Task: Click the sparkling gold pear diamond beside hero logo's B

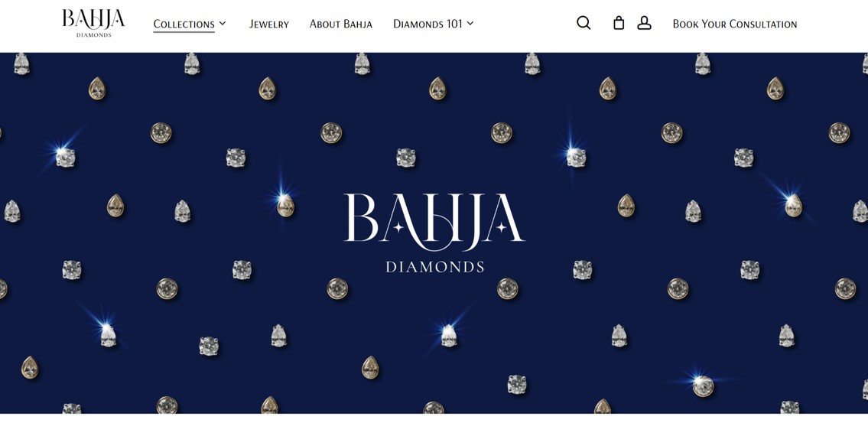Action: click(x=286, y=206)
